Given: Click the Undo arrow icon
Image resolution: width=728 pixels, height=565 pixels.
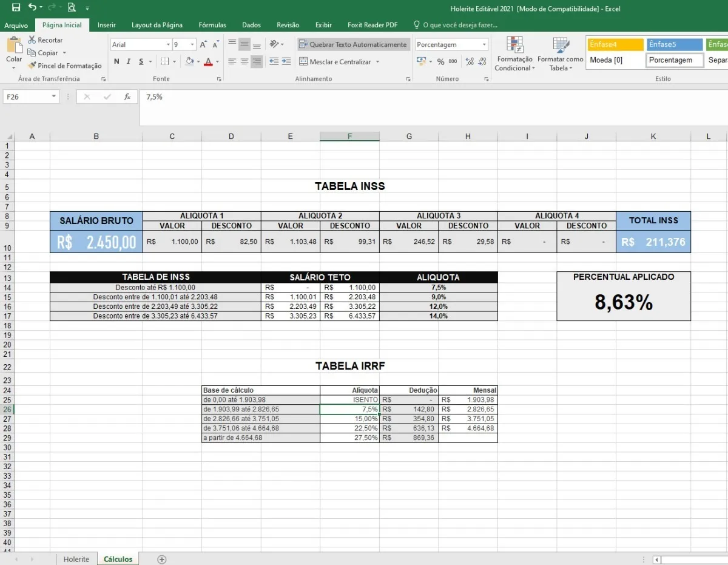Looking at the screenshot, I should tap(32, 8).
